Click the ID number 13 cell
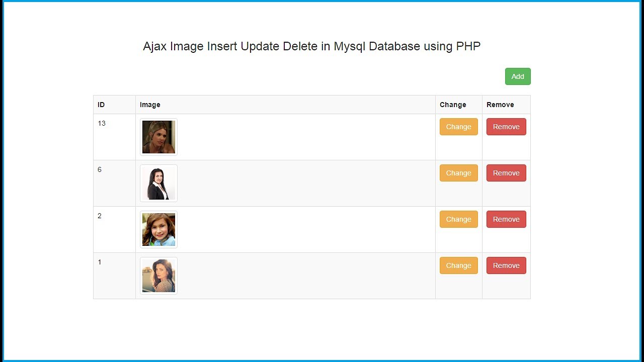 (x=102, y=123)
